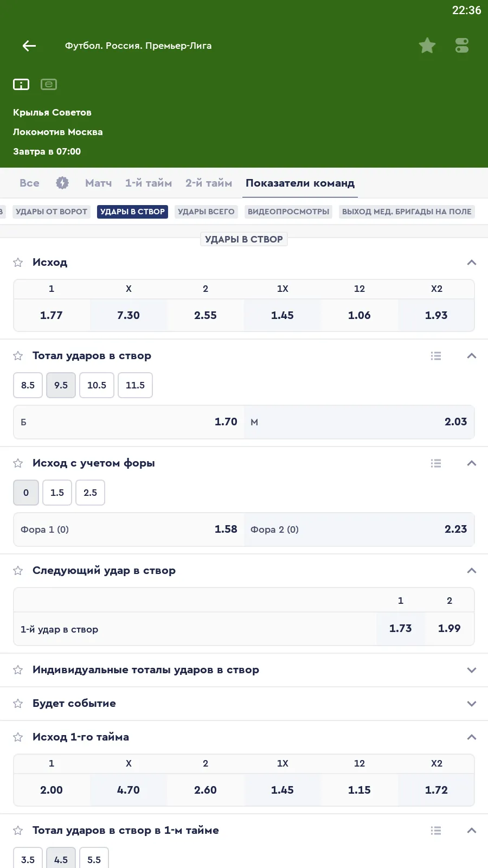Collapse the Следующий удар в створ section
The image size is (488, 868).
(471, 571)
